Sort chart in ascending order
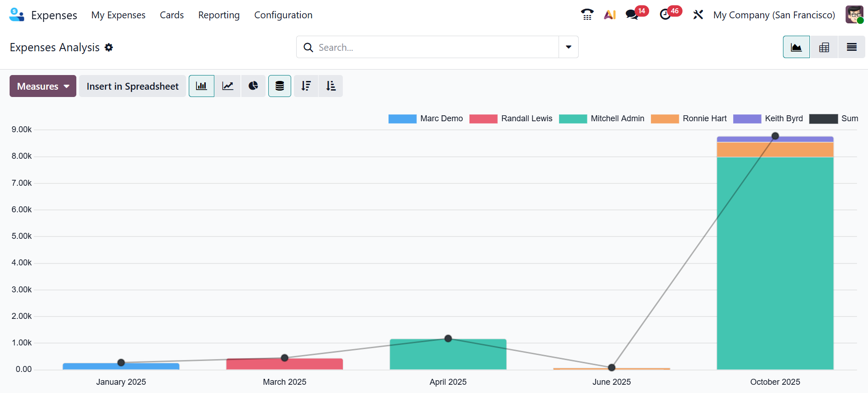Image resolution: width=868 pixels, height=393 pixels. click(x=330, y=86)
